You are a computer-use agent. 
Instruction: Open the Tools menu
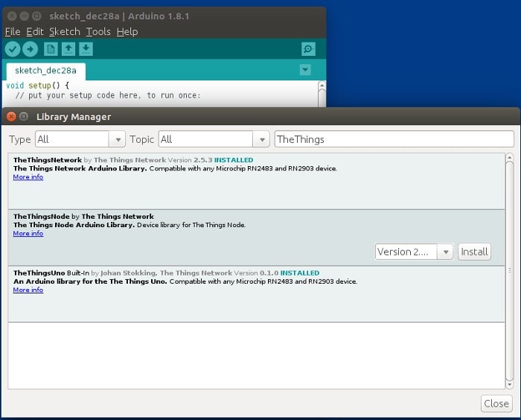98,31
